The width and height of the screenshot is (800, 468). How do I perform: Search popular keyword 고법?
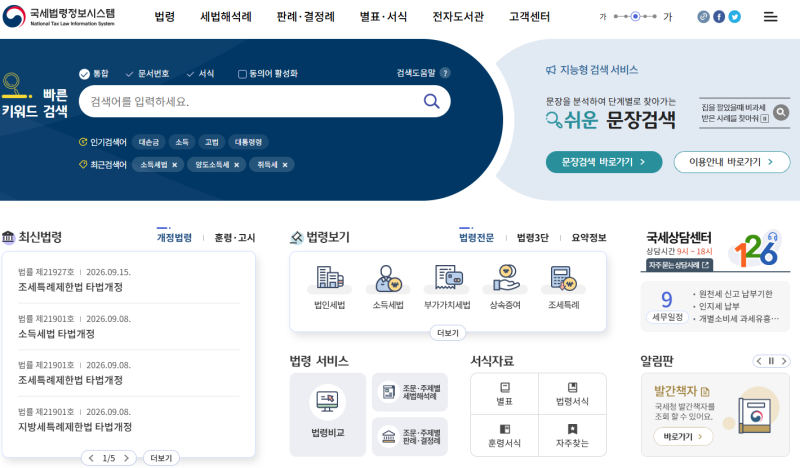tap(211, 142)
